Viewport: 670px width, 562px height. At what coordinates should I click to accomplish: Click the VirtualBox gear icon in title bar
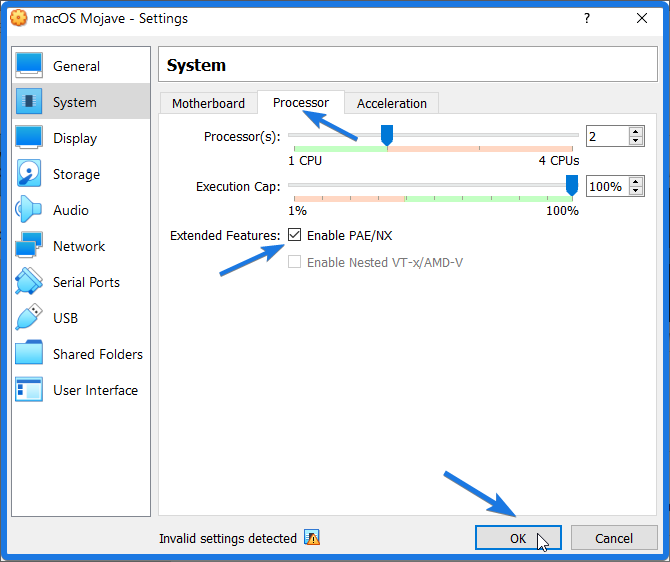click(19, 18)
